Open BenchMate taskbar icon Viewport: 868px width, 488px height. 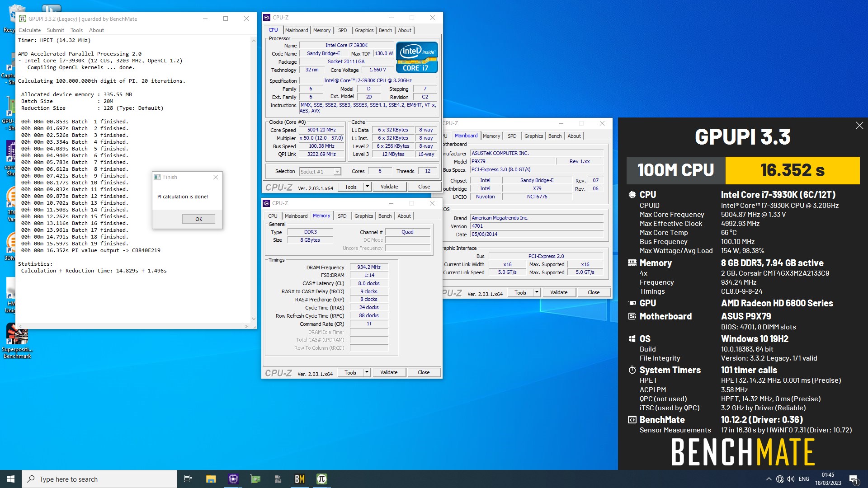coord(299,479)
